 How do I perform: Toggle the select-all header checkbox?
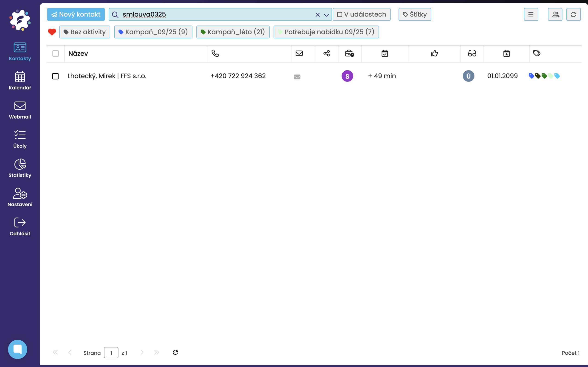click(x=56, y=53)
